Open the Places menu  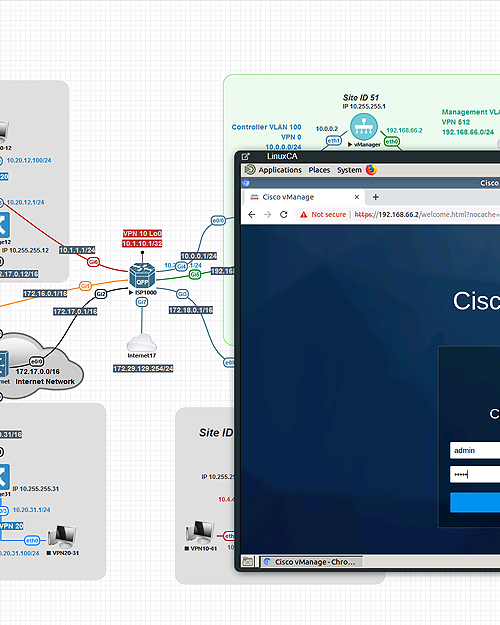coord(319,170)
